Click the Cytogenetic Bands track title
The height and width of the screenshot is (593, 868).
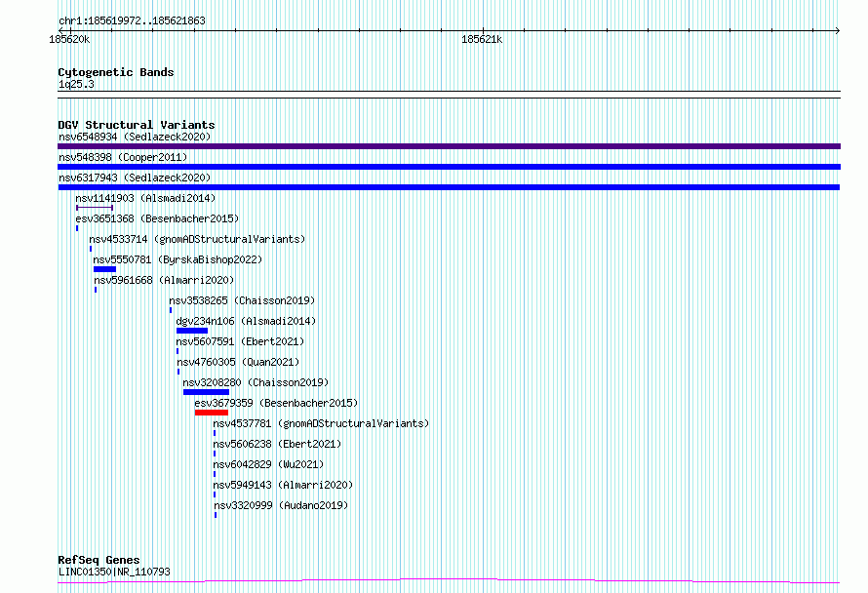click(116, 72)
